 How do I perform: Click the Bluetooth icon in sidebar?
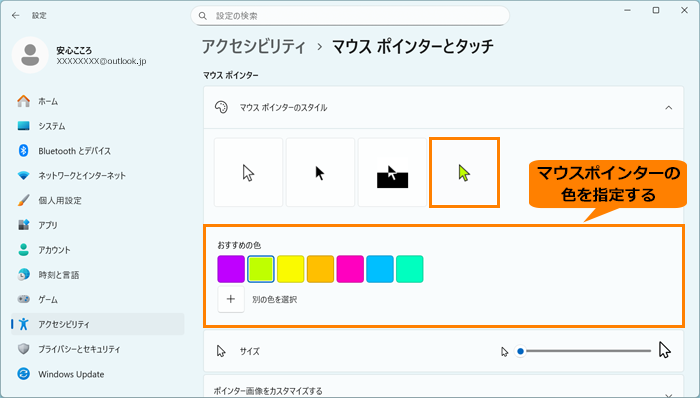click(x=24, y=151)
